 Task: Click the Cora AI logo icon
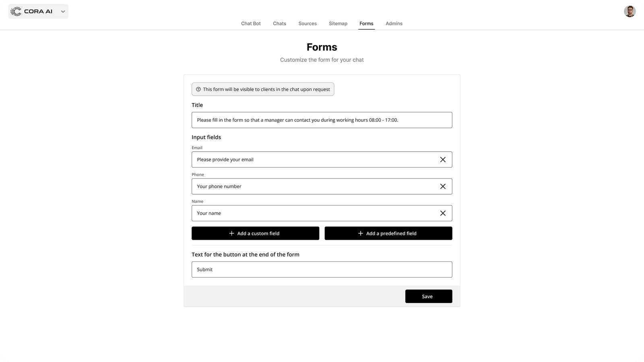click(x=16, y=11)
